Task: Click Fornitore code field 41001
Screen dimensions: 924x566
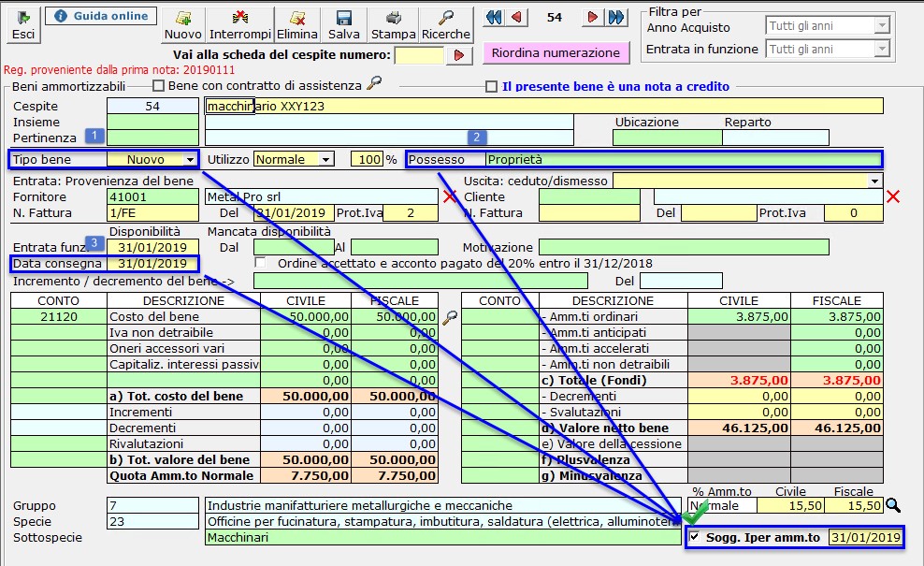Action: coord(153,196)
